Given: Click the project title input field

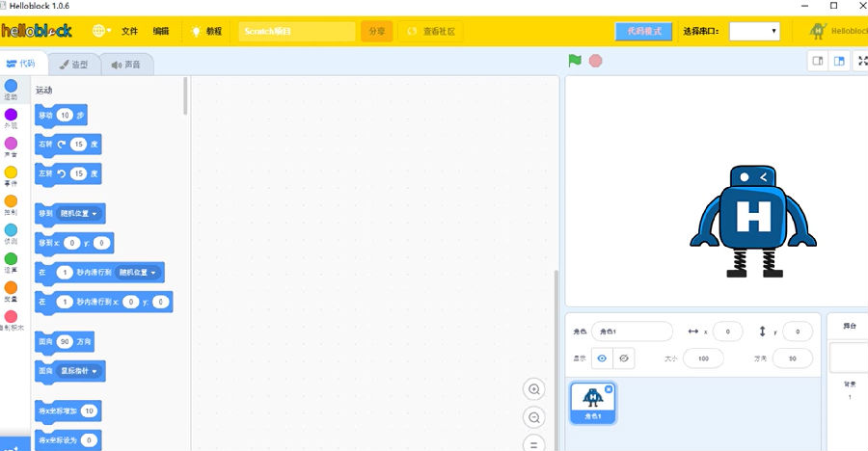Looking at the screenshot, I should point(297,31).
